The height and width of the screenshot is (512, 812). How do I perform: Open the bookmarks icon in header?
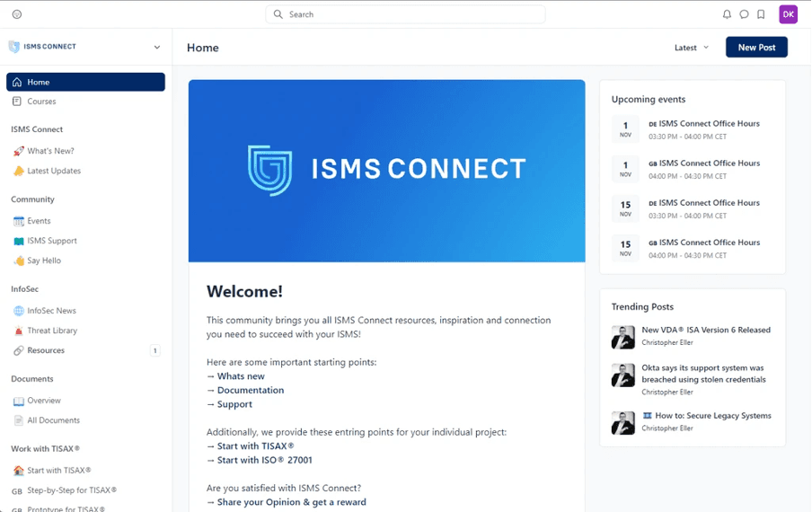click(761, 14)
